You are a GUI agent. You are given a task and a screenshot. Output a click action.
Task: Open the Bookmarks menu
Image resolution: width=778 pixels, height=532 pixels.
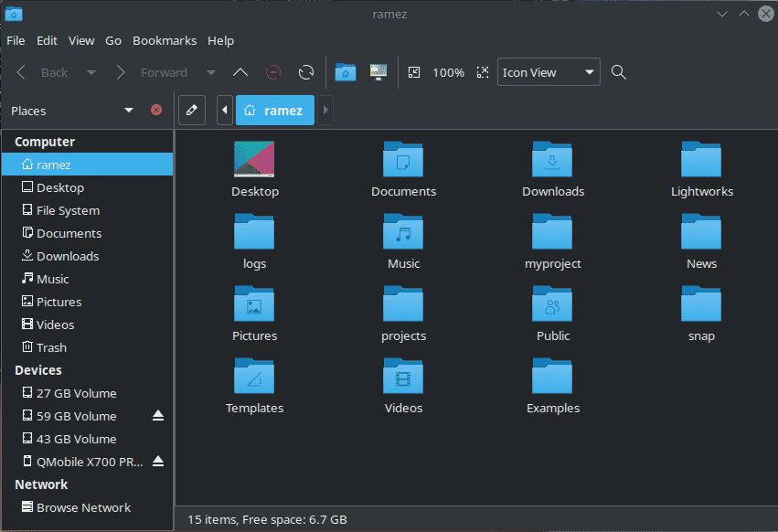pyautogui.click(x=165, y=41)
